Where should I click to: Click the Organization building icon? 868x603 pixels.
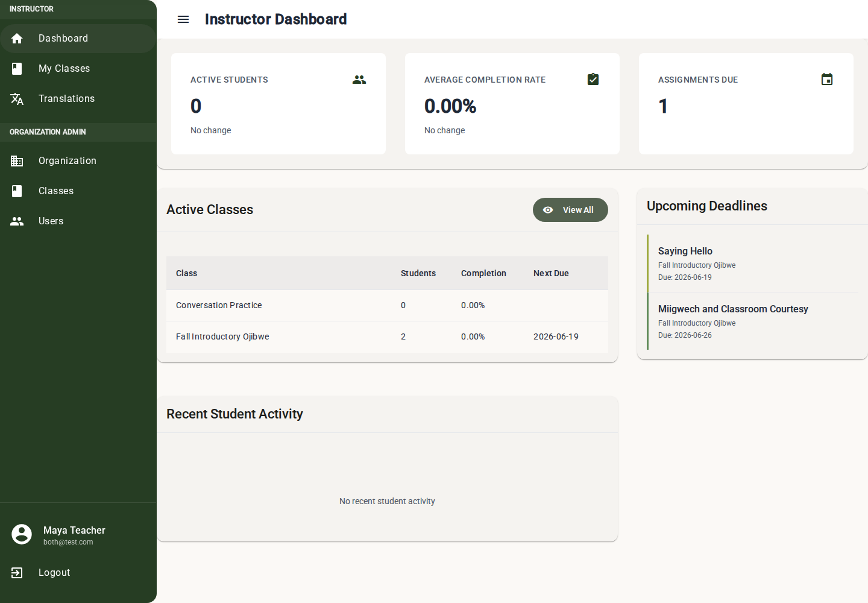point(17,161)
